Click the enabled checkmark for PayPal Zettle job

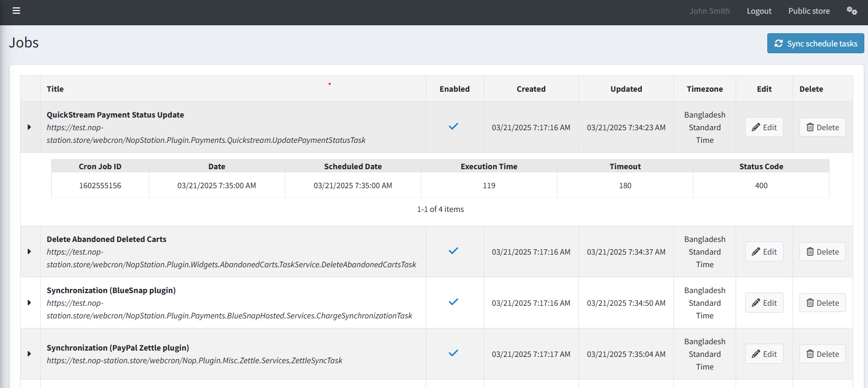(454, 353)
